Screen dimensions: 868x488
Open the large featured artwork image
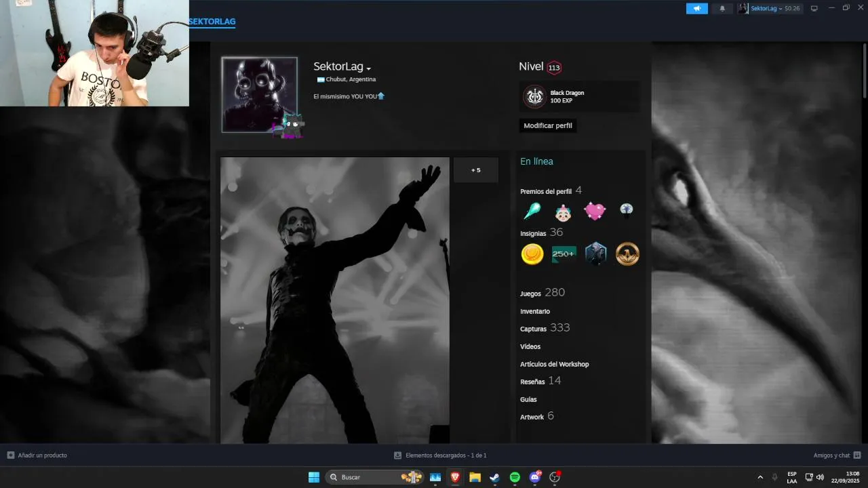[335, 300]
